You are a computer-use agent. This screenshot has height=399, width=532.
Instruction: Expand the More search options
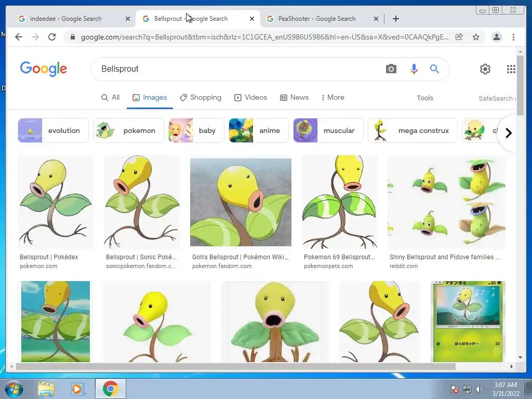[332, 98]
